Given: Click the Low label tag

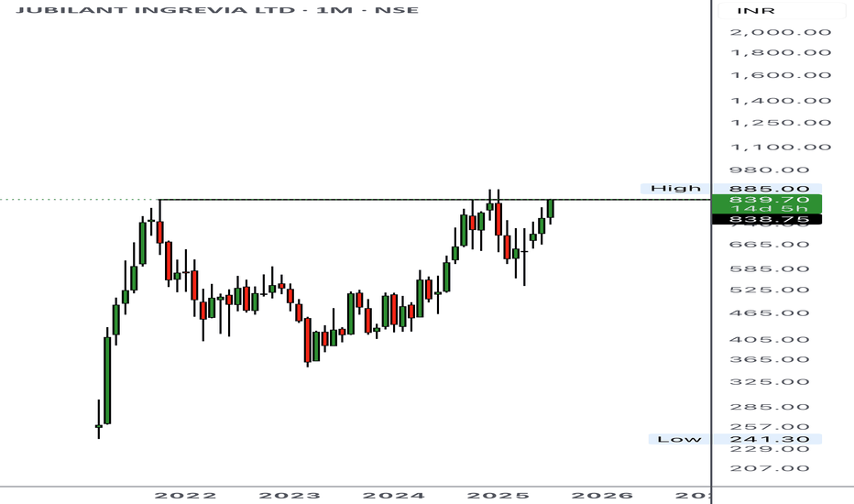Looking at the screenshot, I should click(679, 439).
